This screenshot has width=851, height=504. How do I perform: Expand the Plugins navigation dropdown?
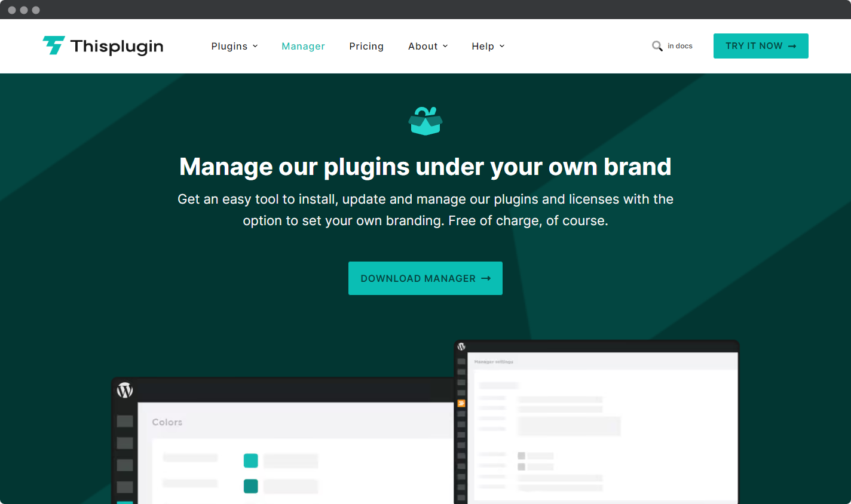point(234,46)
